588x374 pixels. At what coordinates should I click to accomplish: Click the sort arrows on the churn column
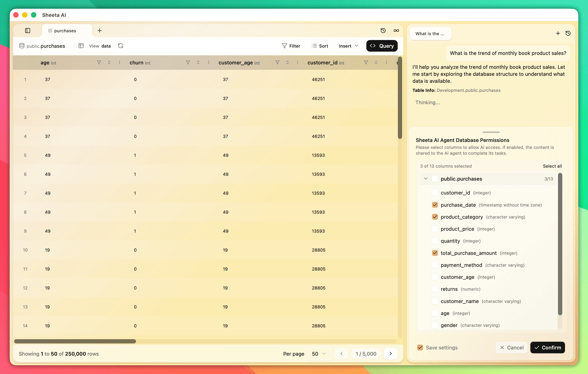click(198, 62)
